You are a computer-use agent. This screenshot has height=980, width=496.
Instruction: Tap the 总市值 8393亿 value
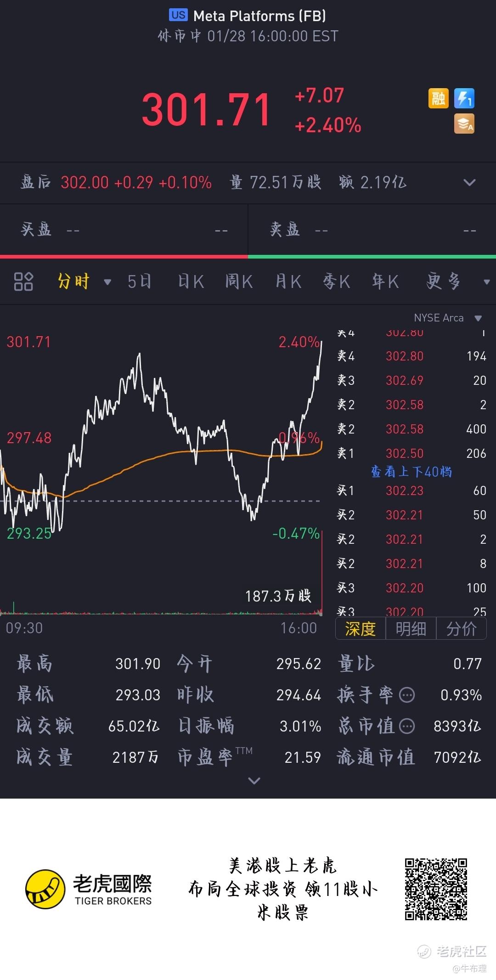pyautogui.click(x=458, y=726)
